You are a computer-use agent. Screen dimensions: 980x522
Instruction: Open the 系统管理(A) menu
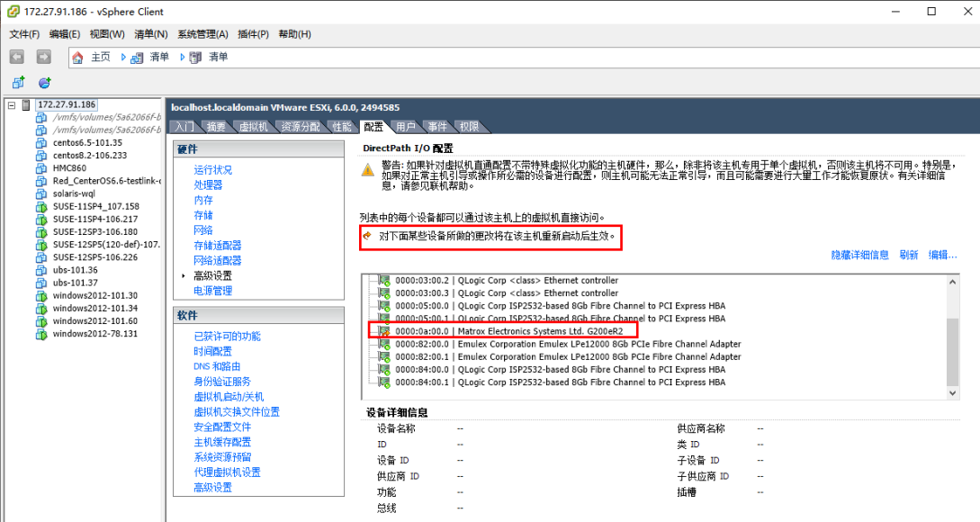pyautogui.click(x=203, y=34)
